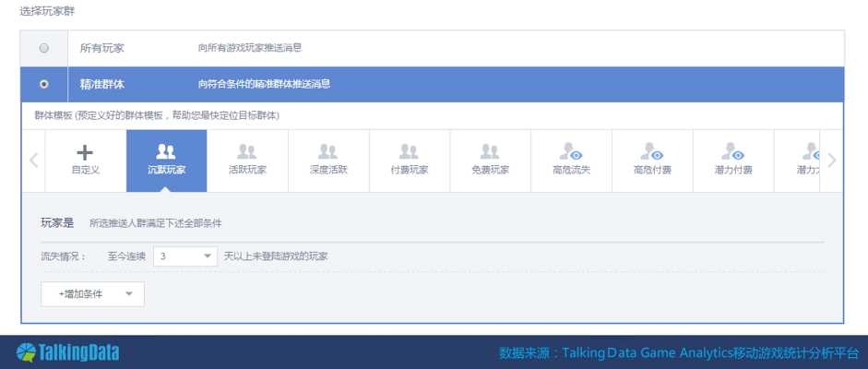This screenshot has height=369, width=868.
Task: Click the 向符合条件的精准群体推送消息 description
Action: click(264, 84)
